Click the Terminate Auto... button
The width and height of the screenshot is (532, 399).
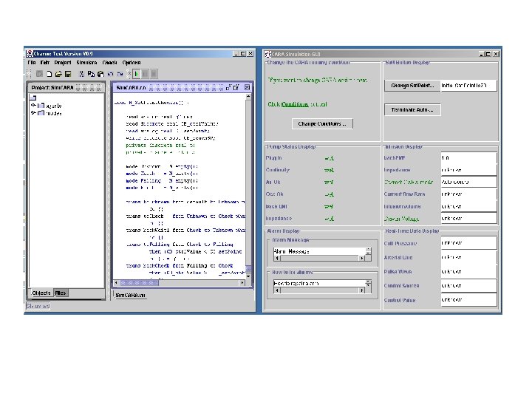(x=412, y=110)
